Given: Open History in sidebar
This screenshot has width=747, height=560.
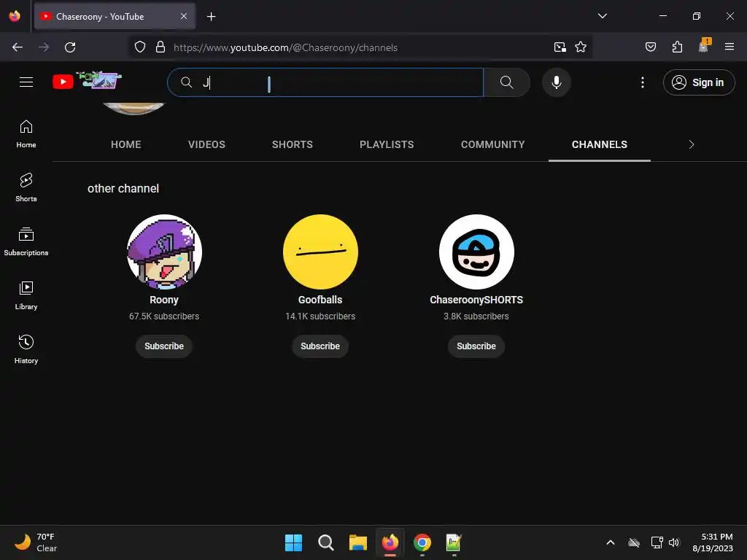Looking at the screenshot, I should pyautogui.click(x=26, y=349).
